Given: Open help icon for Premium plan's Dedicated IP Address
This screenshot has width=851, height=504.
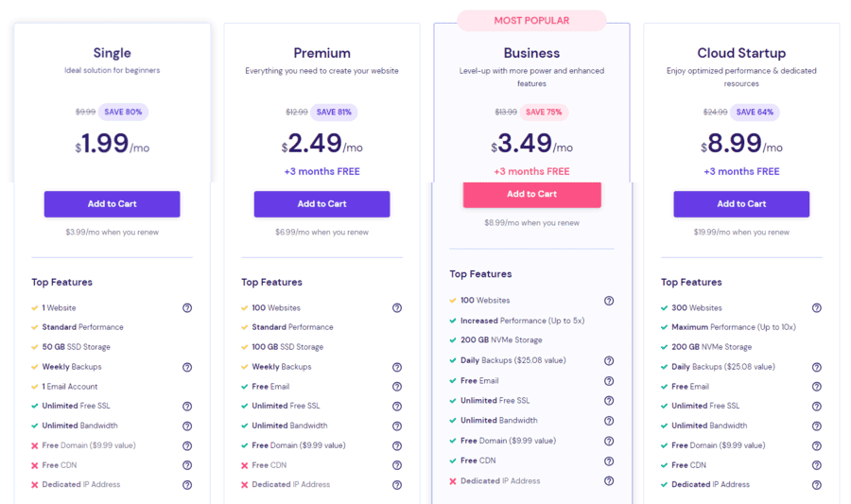Looking at the screenshot, I should (x=397, y=485).
